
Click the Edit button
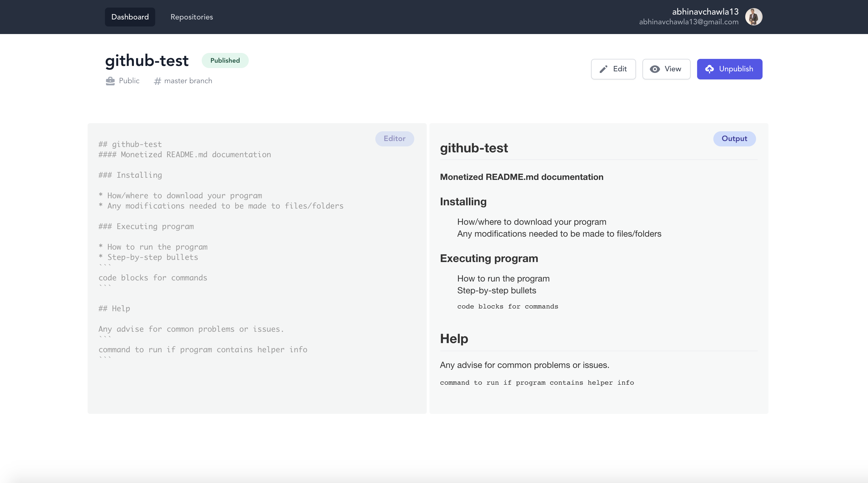613,69
